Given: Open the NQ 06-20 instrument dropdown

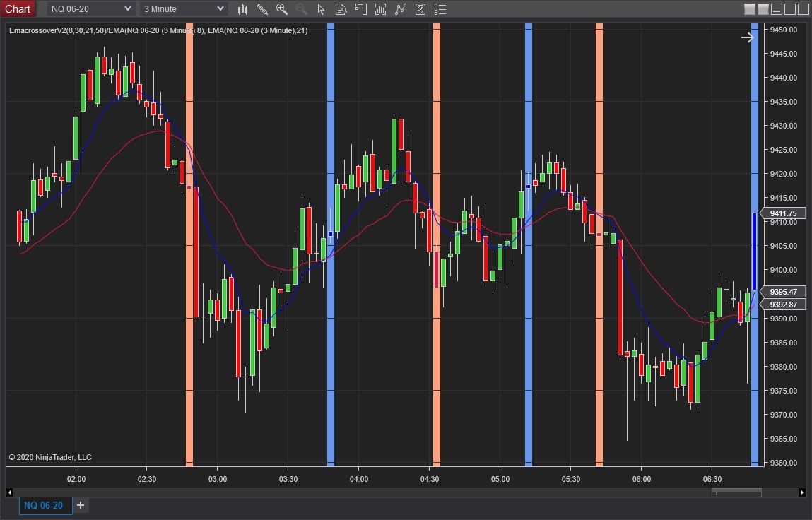Looking at the screenshot, I should [91, 8].
